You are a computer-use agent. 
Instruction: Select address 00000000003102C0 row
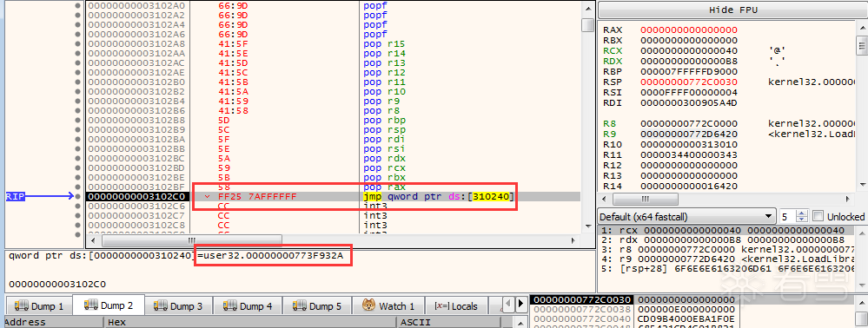[x=137, y=196]
